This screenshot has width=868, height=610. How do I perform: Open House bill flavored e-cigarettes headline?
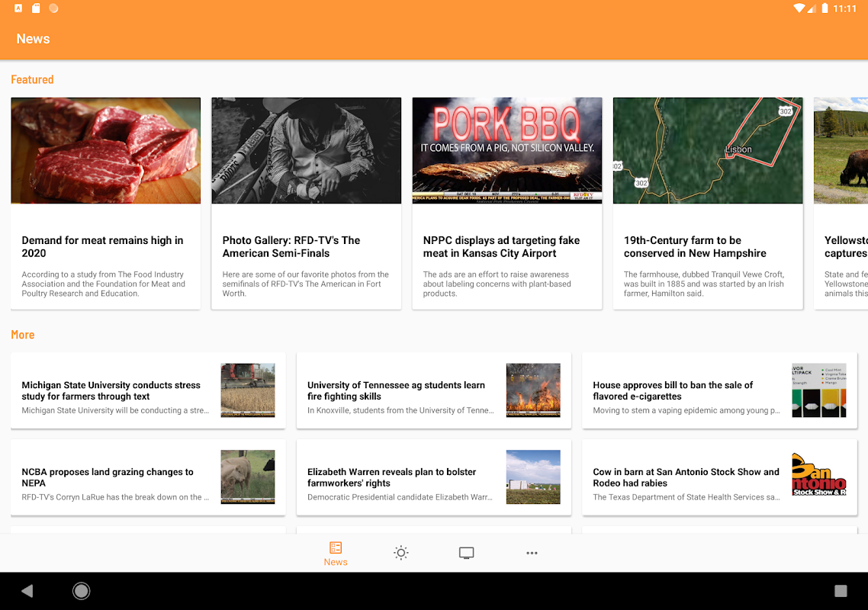point(673,391)
